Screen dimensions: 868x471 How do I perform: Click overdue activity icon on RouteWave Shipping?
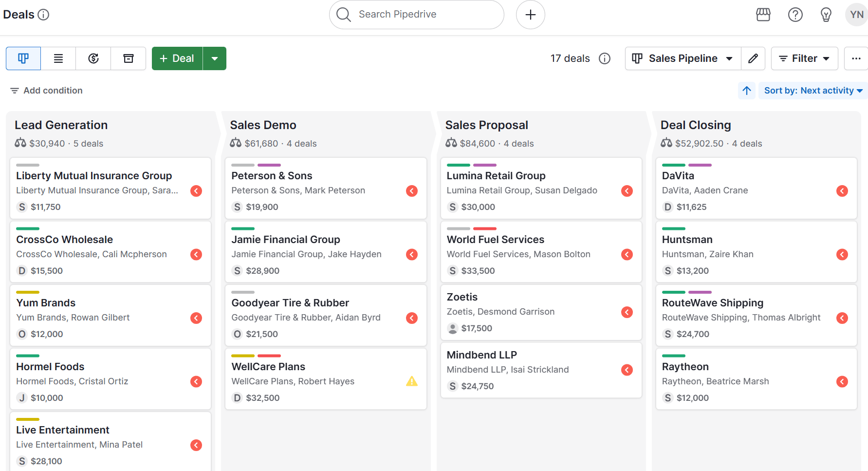pyautogui.click(x=842, y=318)
